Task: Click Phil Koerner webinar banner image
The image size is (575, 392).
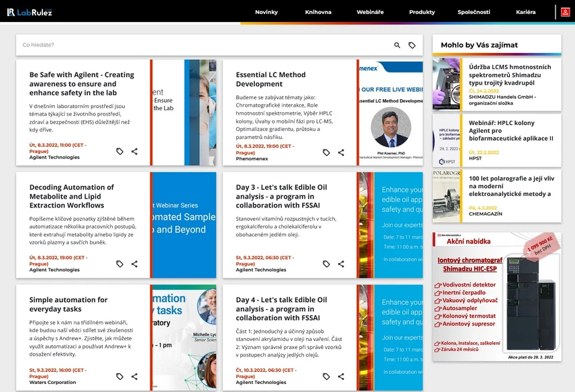Action: [x=391, y=113]
